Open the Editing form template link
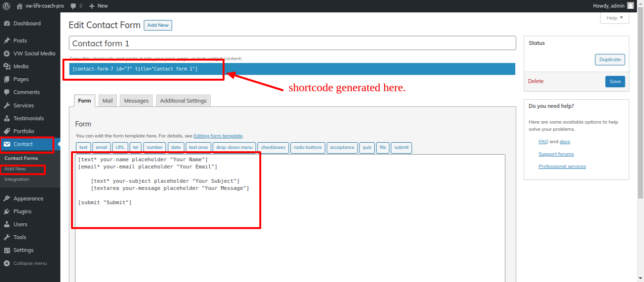 [218, 136]
